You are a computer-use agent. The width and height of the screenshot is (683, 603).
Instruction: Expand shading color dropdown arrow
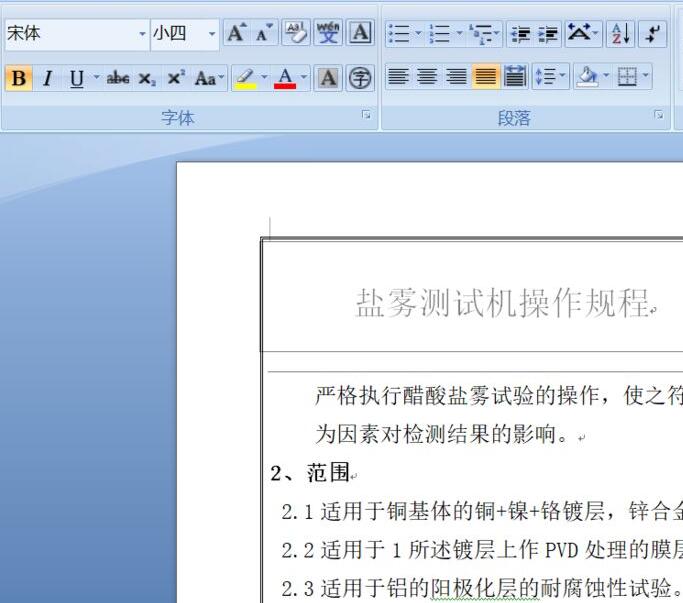(606, 76)
